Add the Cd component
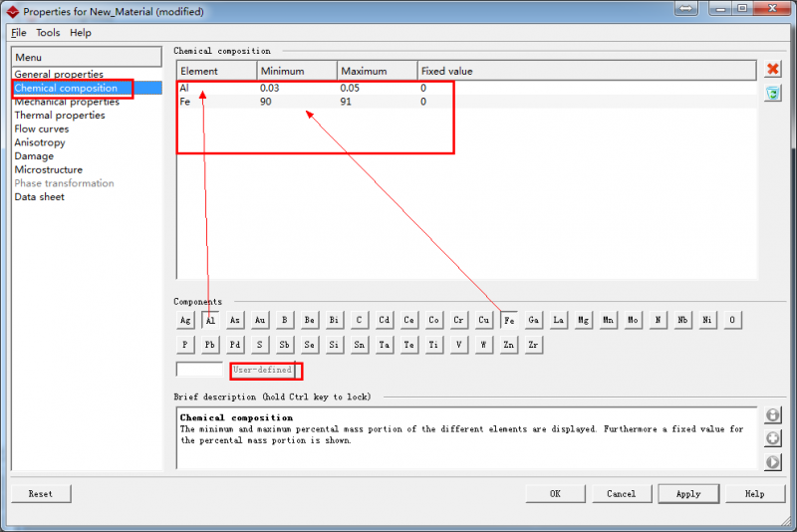The image size is (797, 532). click(384, 320)
